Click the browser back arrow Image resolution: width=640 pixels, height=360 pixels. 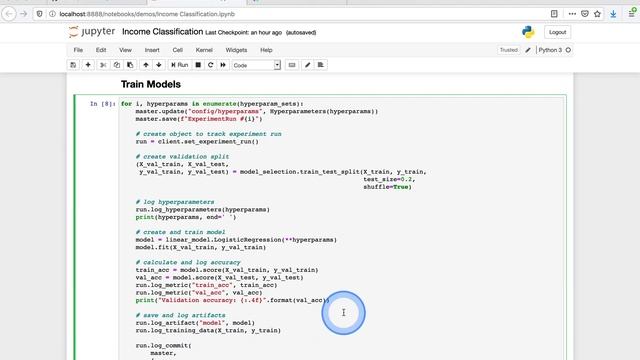[9, 14]
